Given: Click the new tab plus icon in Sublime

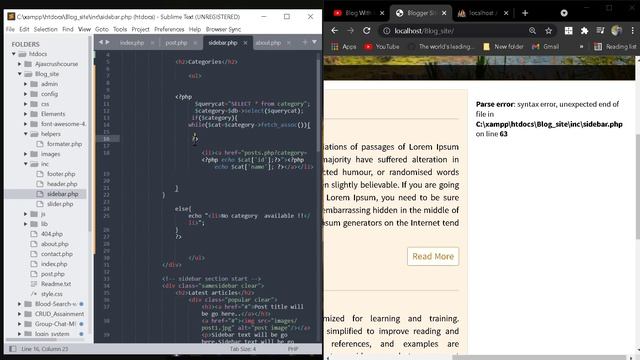Looking at the screenshot, I should pos(304,42).
